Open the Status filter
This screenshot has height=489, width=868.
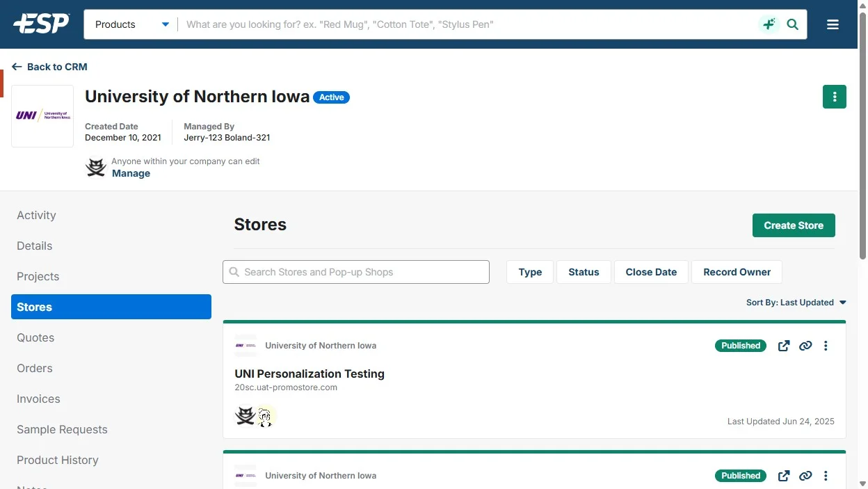584,272
